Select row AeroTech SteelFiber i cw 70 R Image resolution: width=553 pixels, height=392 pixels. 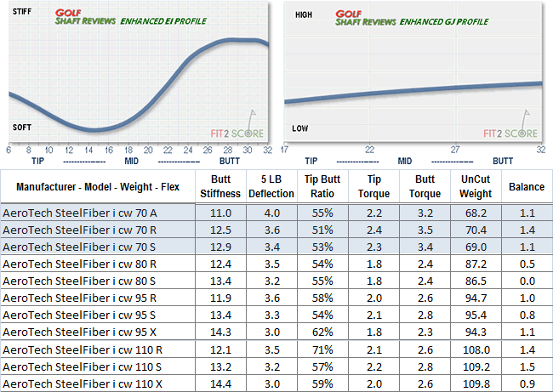(x=276, y=230)
